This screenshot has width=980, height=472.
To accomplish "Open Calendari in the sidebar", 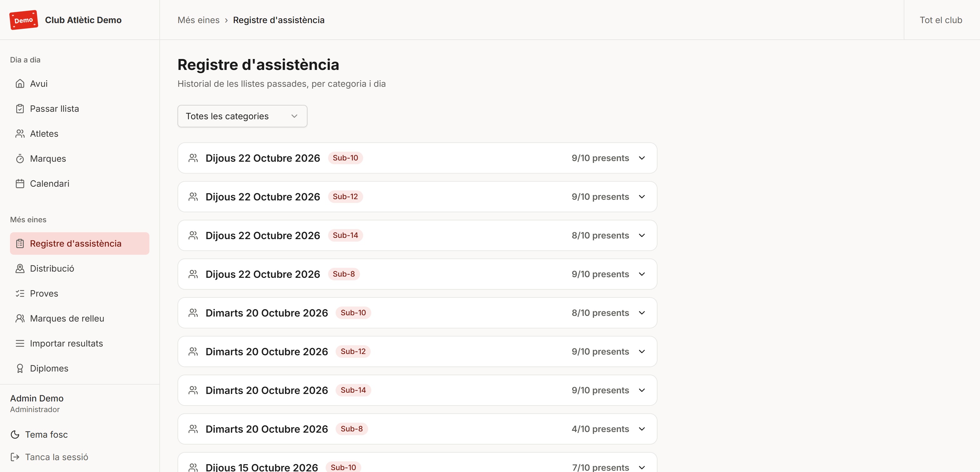I will click(79, 184).
